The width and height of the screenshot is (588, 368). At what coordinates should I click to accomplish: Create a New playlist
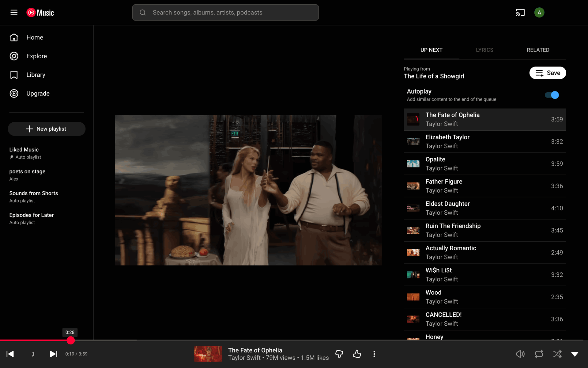[x=47, y=129]
